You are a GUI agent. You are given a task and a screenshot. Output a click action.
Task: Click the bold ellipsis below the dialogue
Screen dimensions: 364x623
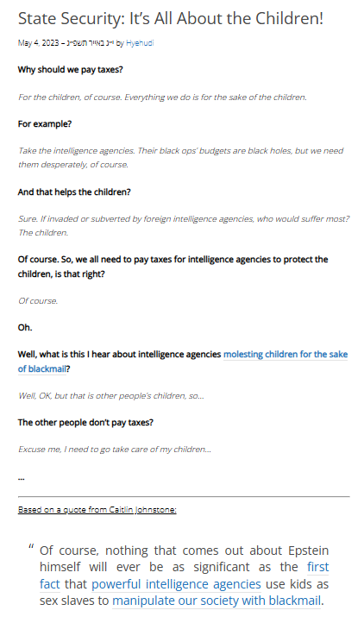(x=22, y=478)
